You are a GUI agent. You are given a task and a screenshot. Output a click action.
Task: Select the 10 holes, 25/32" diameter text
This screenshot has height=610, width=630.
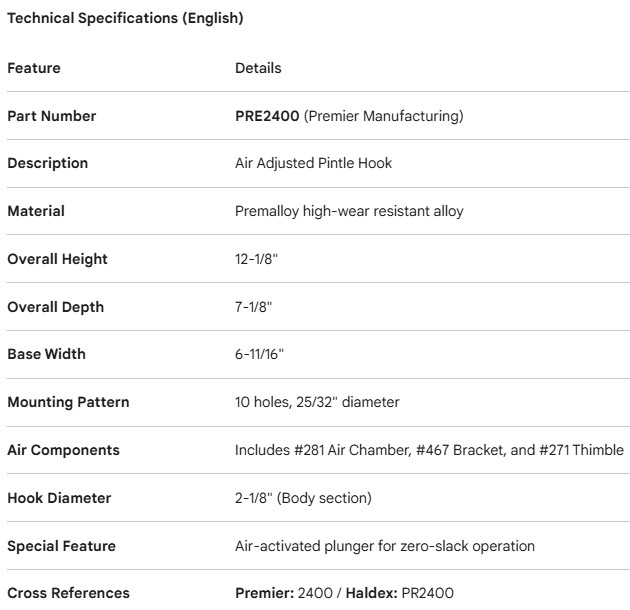[318, 402]
